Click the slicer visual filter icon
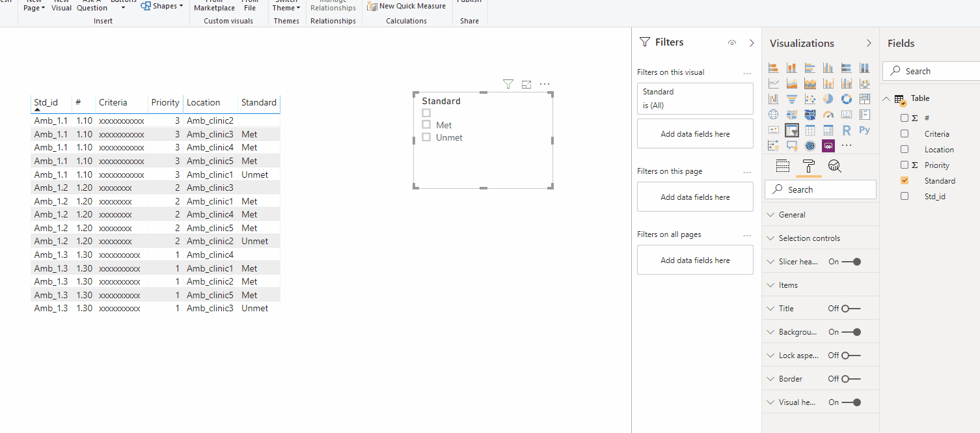 pos(508,84)
